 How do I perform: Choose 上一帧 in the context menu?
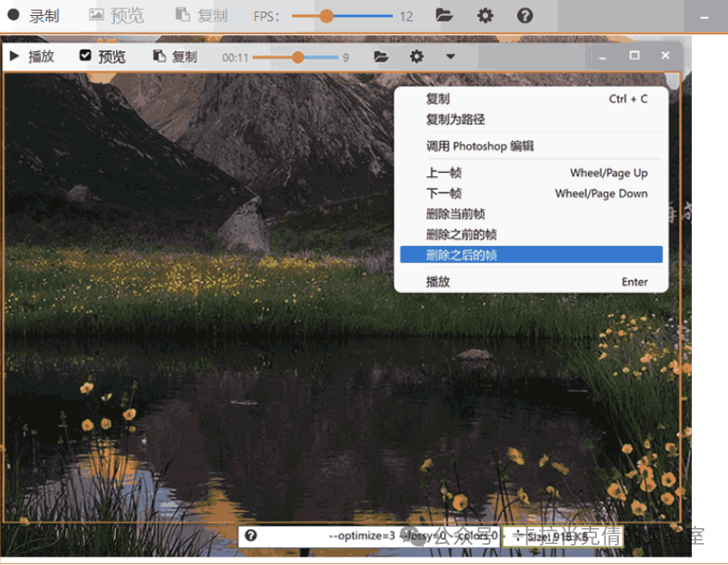point(443,173)
